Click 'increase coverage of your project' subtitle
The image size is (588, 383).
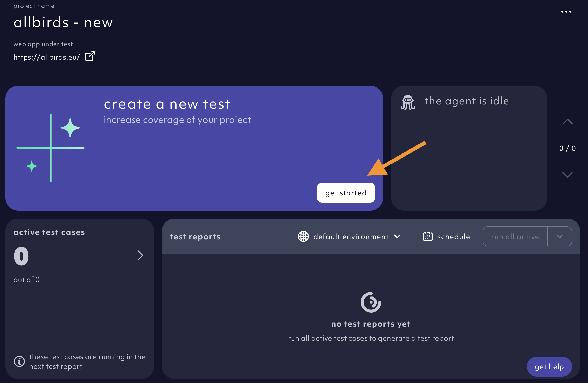click(x=177, y=120)
